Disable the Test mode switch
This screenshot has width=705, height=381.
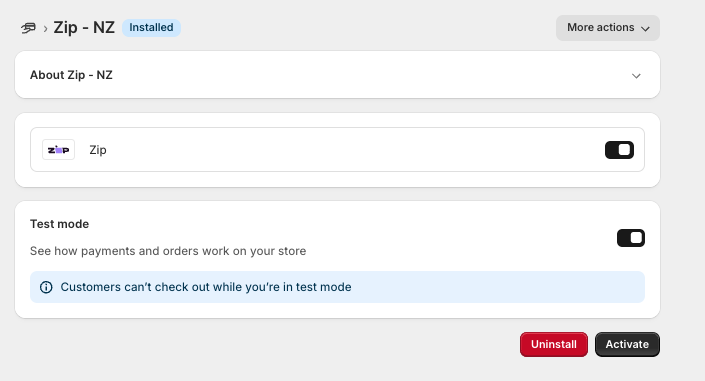tap(631, 238)
